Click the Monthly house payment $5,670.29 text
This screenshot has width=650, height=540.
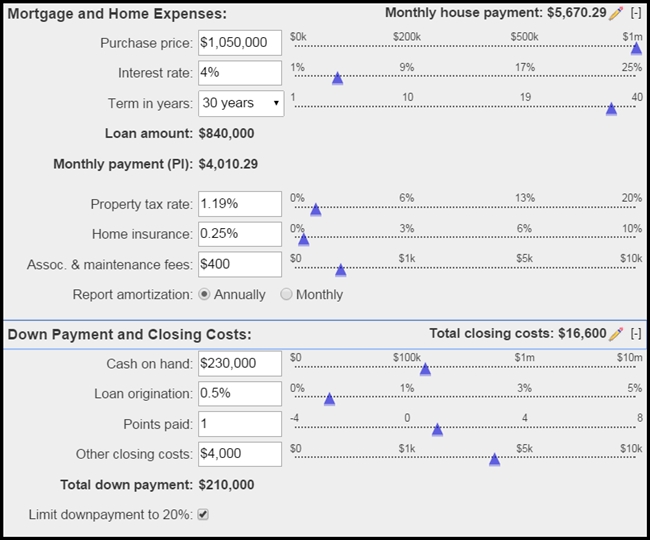tap(496, 13)
